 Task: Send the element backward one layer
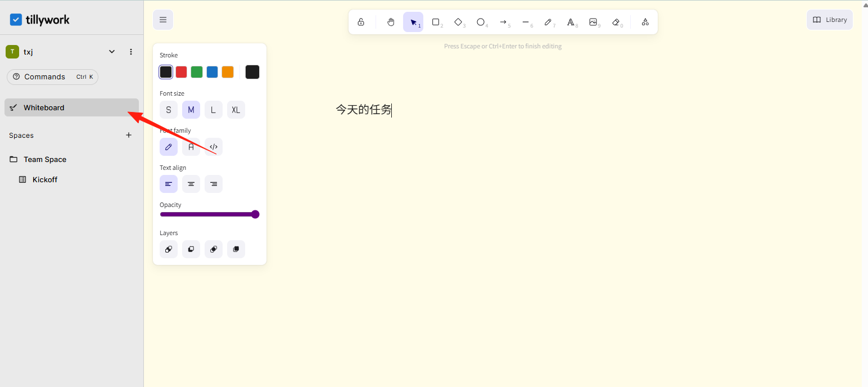[x=191, y=249]
